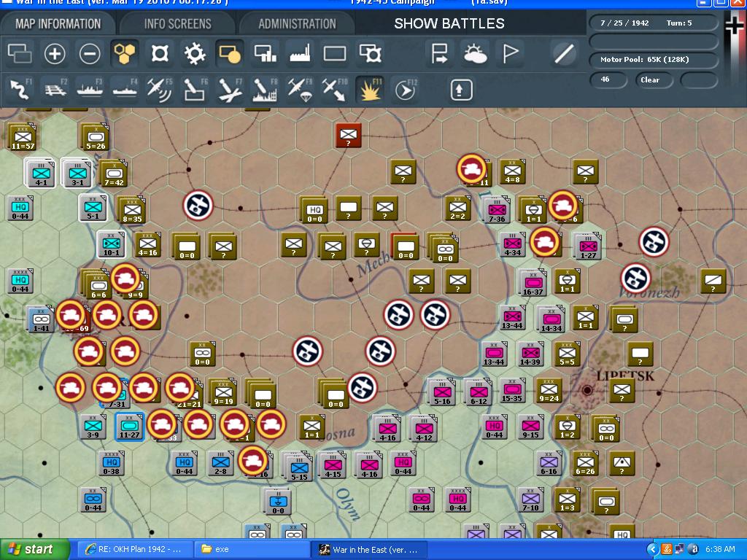Select the F9 air transport parachute icon
This screenshot has height=560, width=747.
[300, 90]
